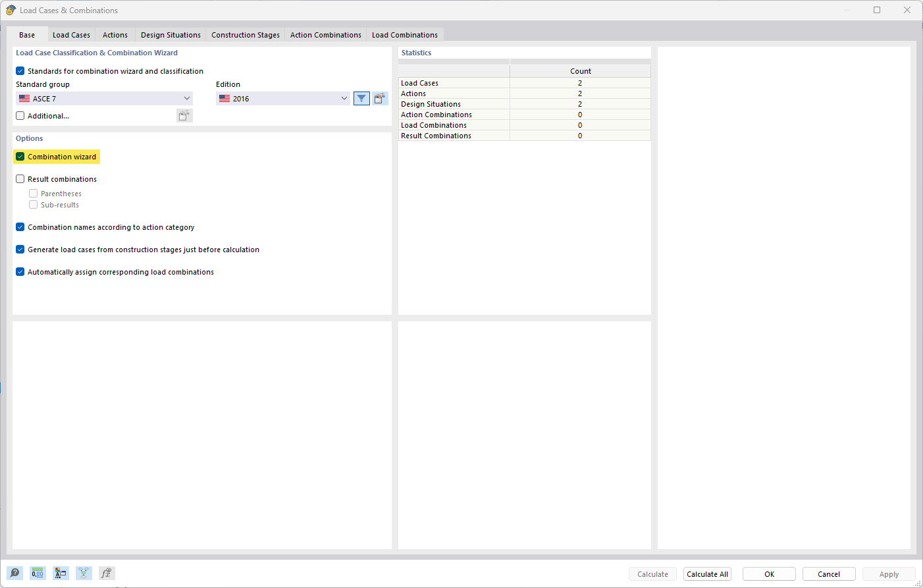The width and height of the screenshot is (923, 588).
Task: Open the display colors and fonts settings
Action: click(61, 573)
